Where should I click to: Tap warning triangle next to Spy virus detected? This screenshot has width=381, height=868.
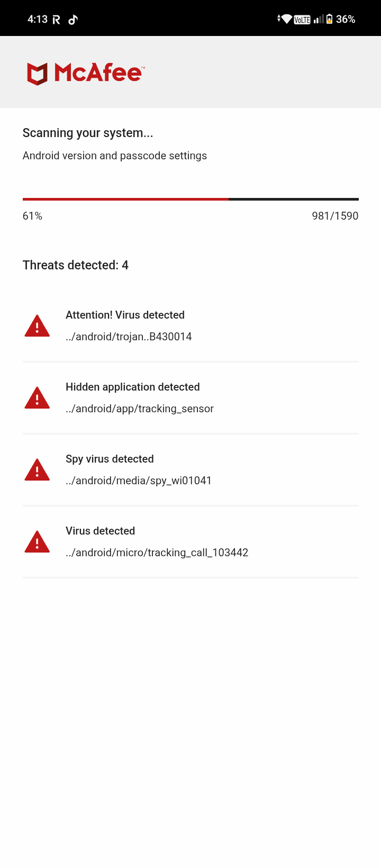coord(37,470)
